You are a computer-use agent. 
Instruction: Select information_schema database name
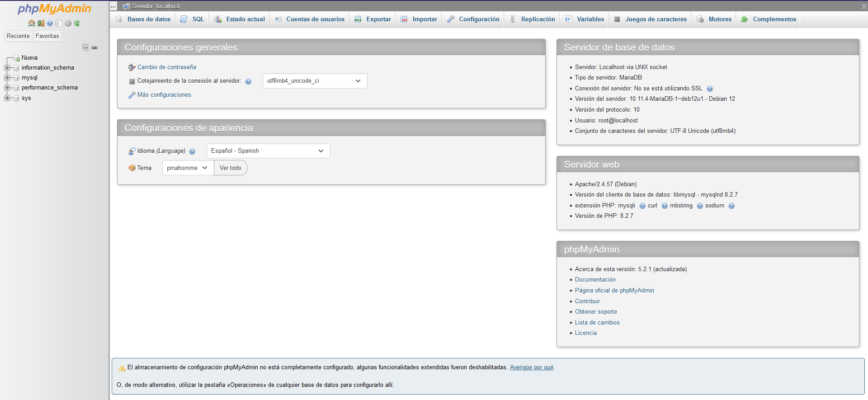[x=48, y=68]
